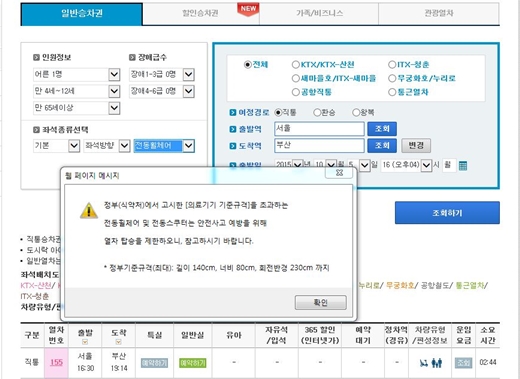Screen dimensions: 520x379
Task: Click the 인원정보 section heading
Action: tap(56, 57)
